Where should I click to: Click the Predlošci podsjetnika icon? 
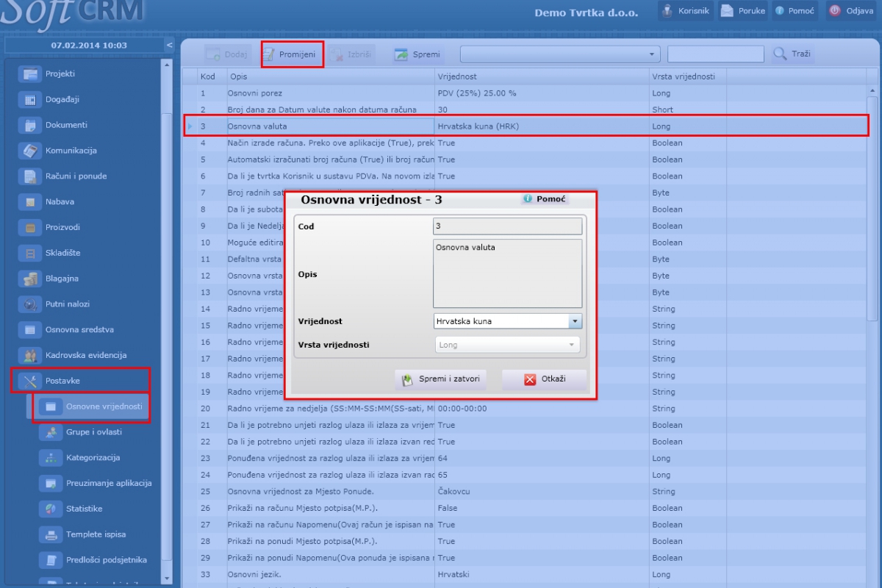[51, 560]
